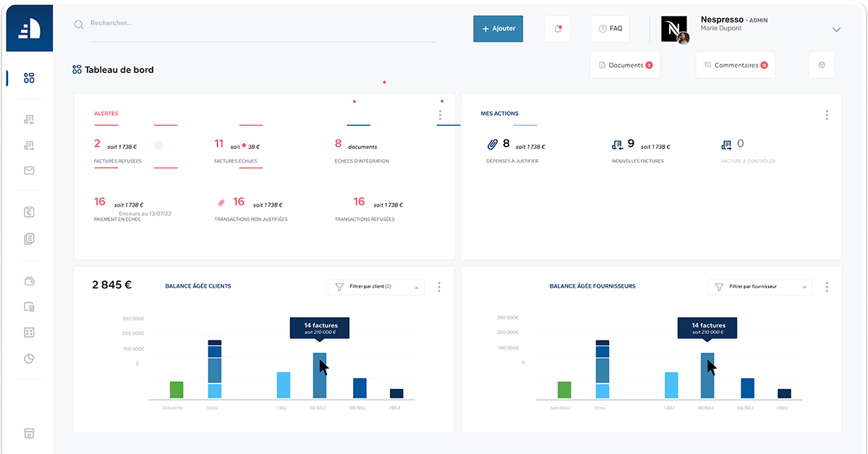The image size is (868, 454).
Task: Click the paperclip Dépenses à justifier icon
Action: coord(493,145)
